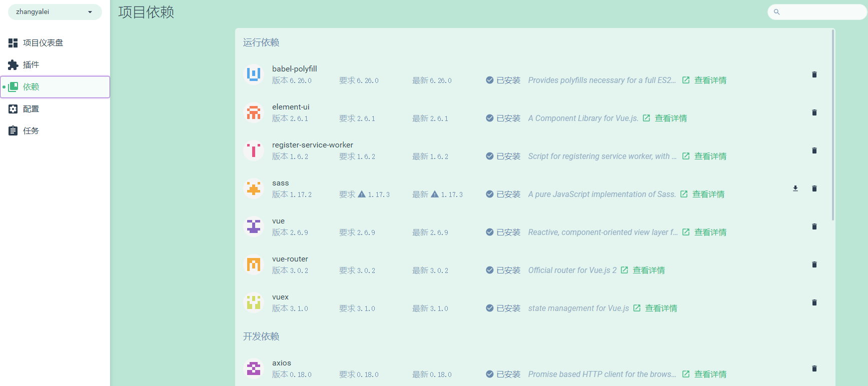The height and width of the screenshot is (386, 868).
Task: Open the zhangyalei project dropdown
Action: (x=55, y=12)
